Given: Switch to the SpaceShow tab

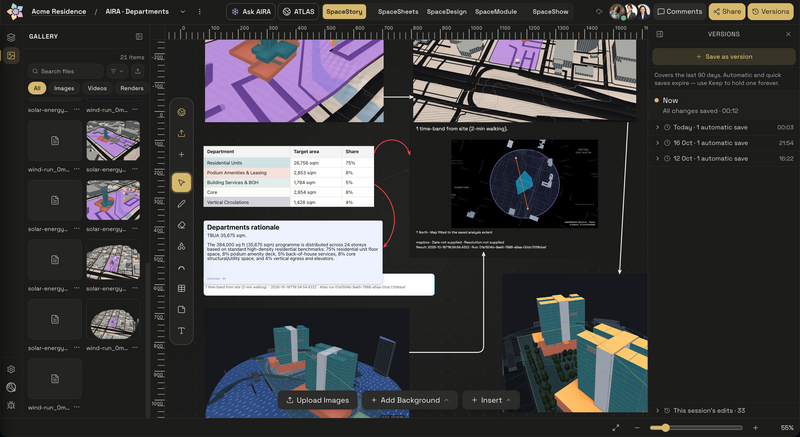Looking at the screenshot, I should pos(550,11).
